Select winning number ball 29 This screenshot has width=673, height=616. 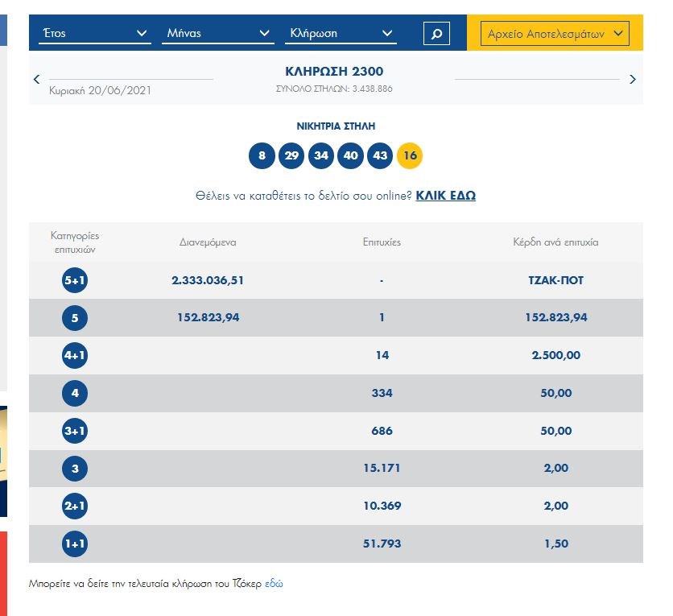(x=291, y=155)
